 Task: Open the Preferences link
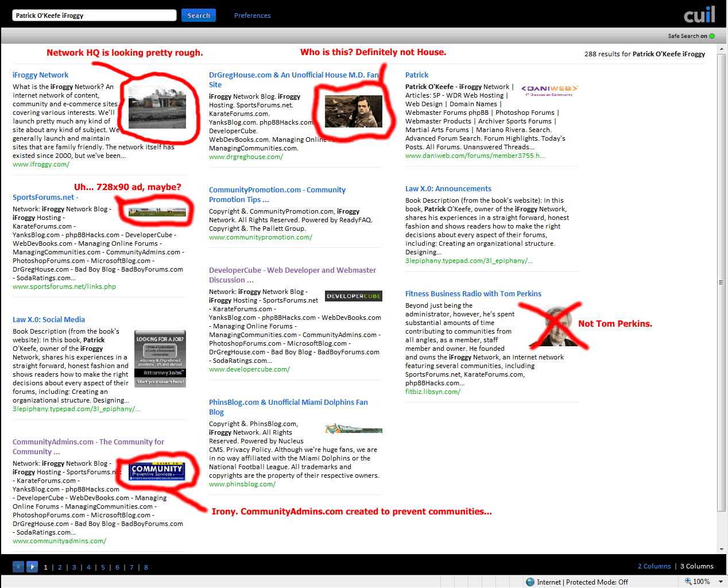point(252,16)
